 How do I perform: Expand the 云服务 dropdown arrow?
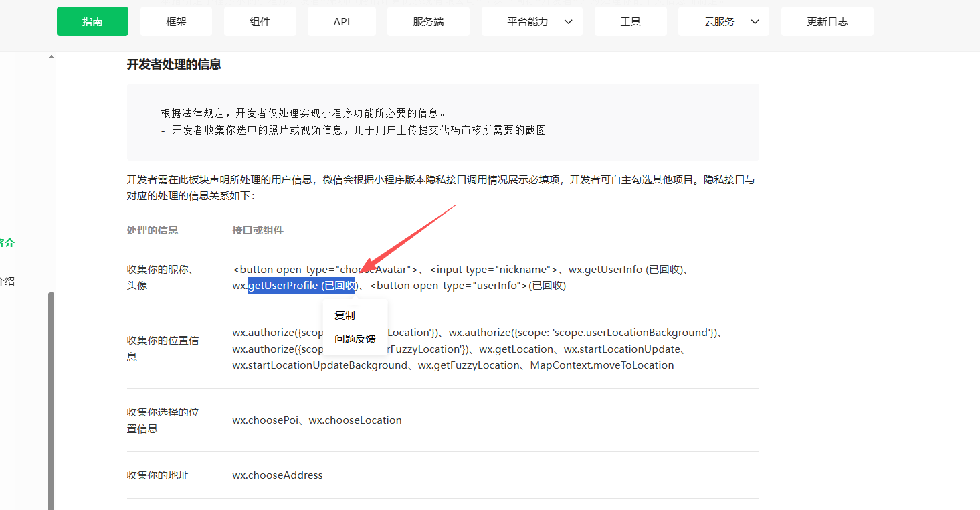pyautogui.click(x=755, y=22)
